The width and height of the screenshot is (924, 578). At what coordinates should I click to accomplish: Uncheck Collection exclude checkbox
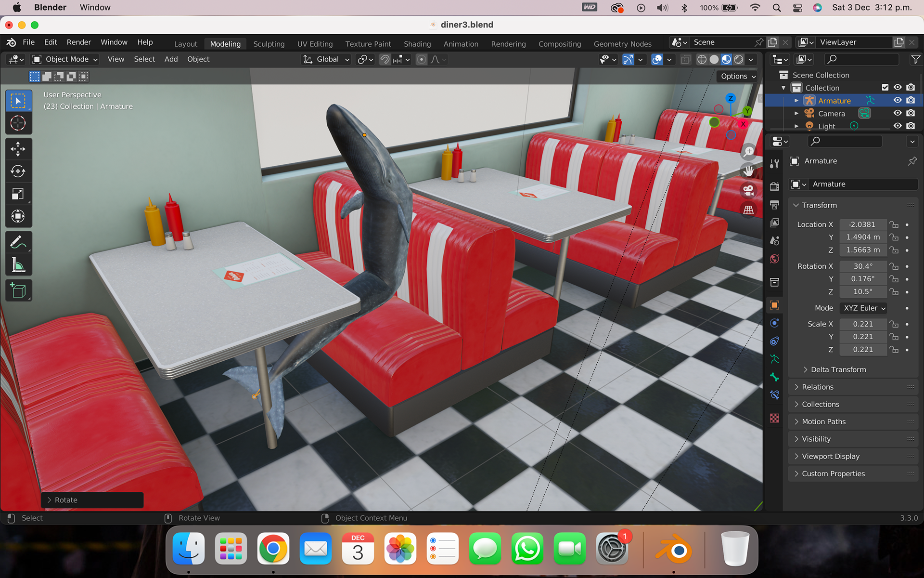click(x=885, y=88)
